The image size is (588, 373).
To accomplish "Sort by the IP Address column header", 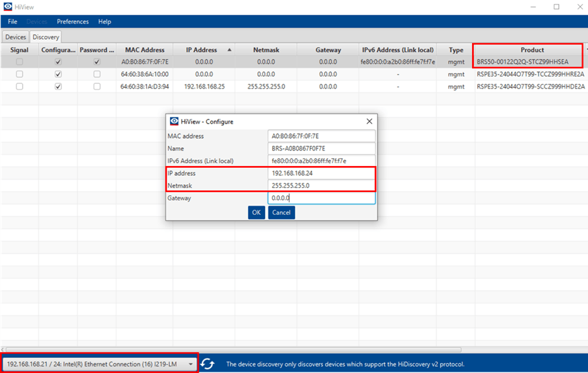I will point(204,50).
